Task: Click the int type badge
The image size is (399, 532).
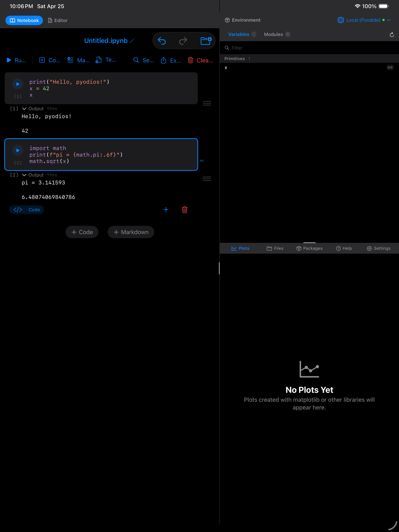Action: coord(390,68)
